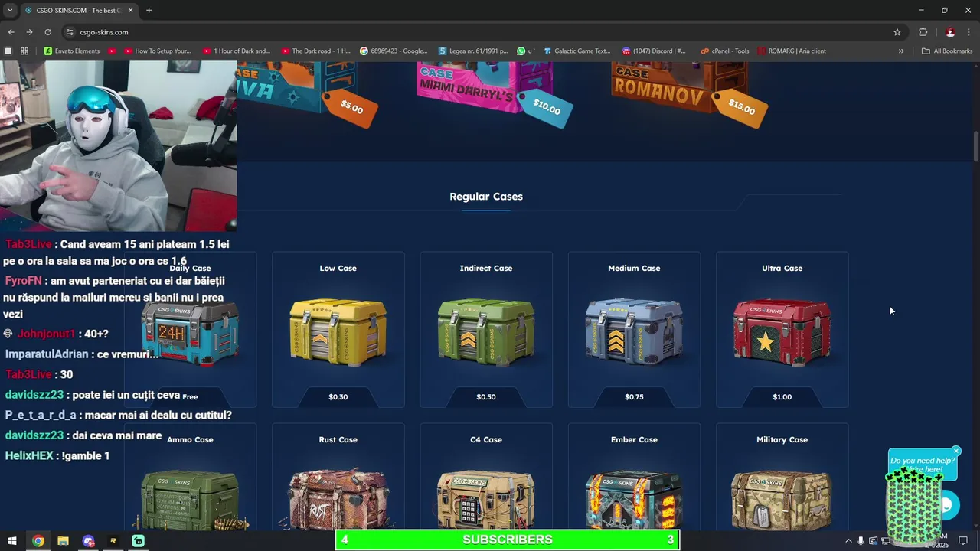Viewport: 980px width, 551px height.
Task: Open the Military Case box
Action: pos(782,499)
